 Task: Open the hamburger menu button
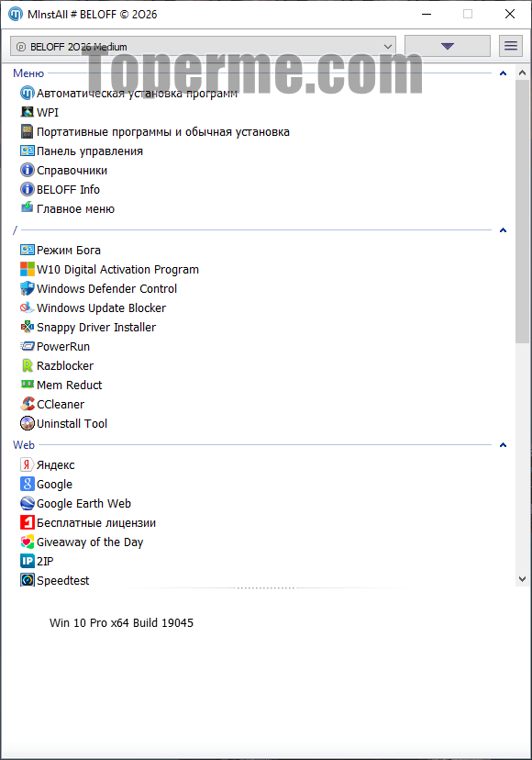click(x=511, y=46)
